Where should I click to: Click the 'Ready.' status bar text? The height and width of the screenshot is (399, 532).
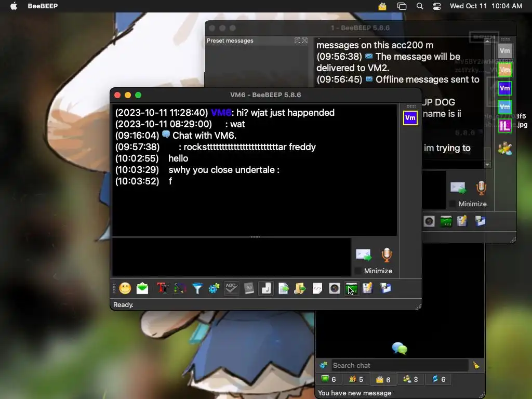(x=123, y=304)
